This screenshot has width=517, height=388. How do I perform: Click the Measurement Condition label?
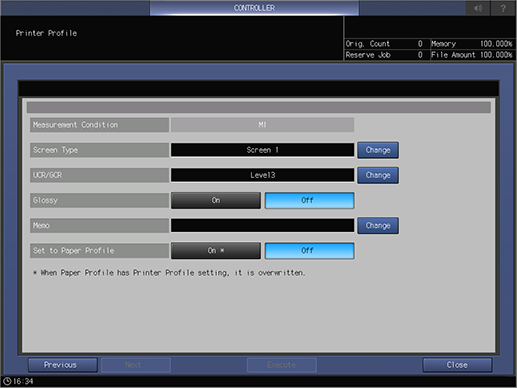[99, 125]
